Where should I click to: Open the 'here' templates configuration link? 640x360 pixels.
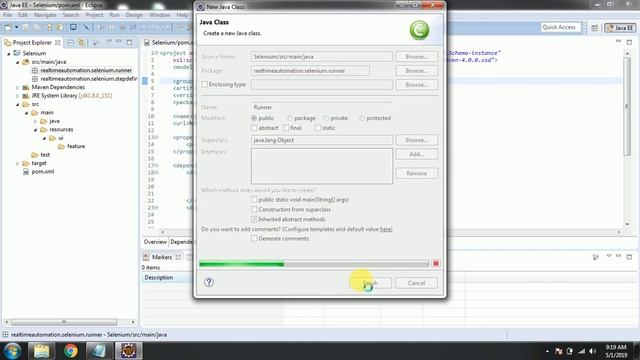tap(385, 229)
